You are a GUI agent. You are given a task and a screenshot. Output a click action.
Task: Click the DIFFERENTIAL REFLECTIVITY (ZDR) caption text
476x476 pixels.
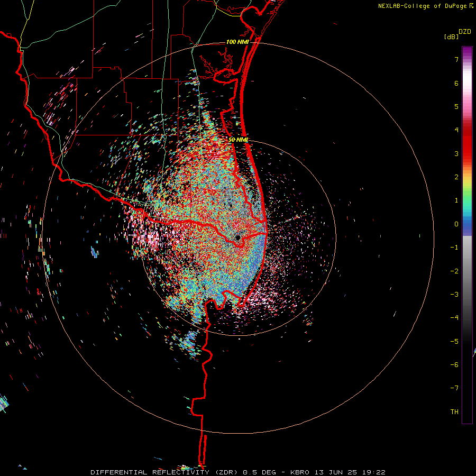click(x=166, y=472)
